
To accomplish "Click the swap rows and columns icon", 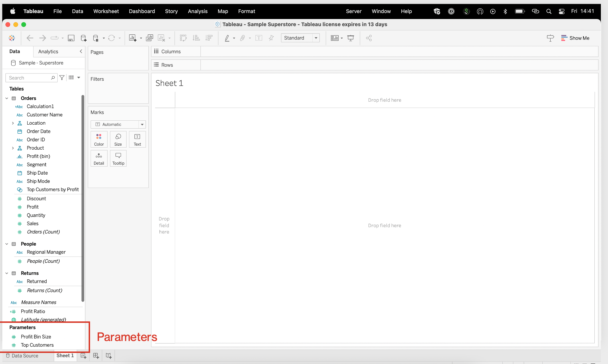I will pyautogui.click(x=183, y=38).
